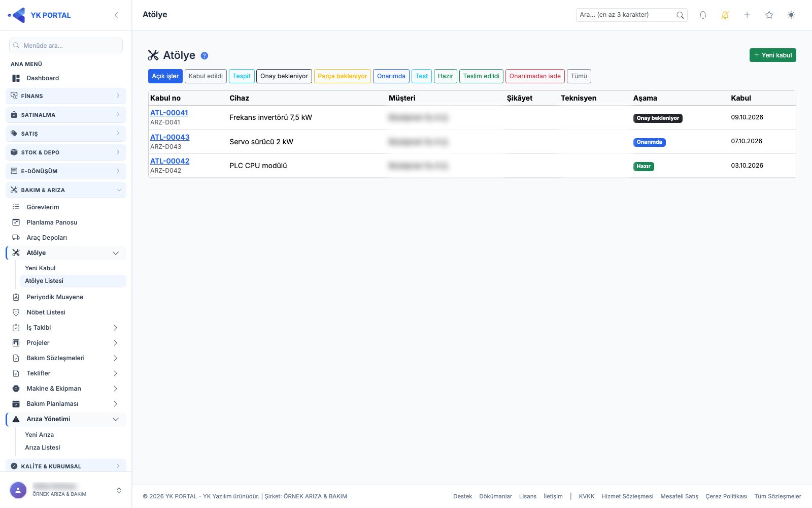Filter by Parça bekleniyor stage
The image size is (812, 508).
coord(343,76)
